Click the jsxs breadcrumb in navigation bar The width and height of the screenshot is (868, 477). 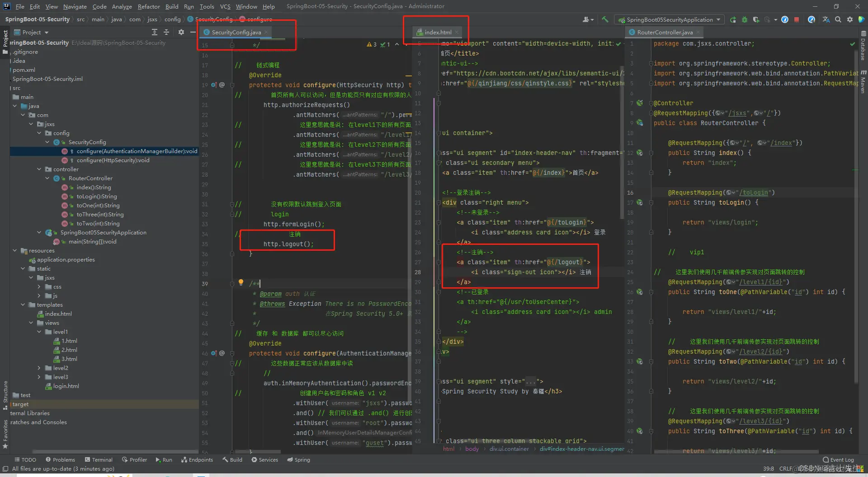pos(152,19)
